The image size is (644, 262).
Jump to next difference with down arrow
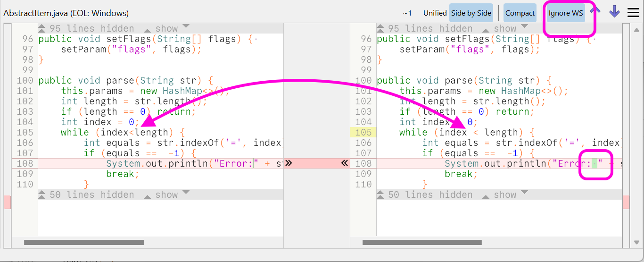614,11
